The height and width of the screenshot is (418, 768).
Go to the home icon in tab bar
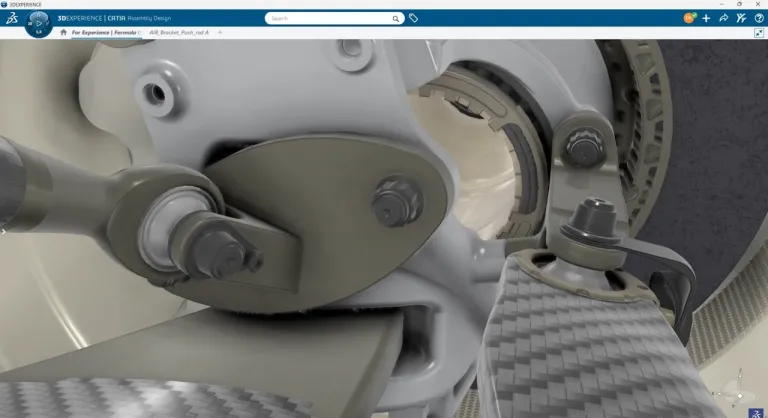(63, 32)
